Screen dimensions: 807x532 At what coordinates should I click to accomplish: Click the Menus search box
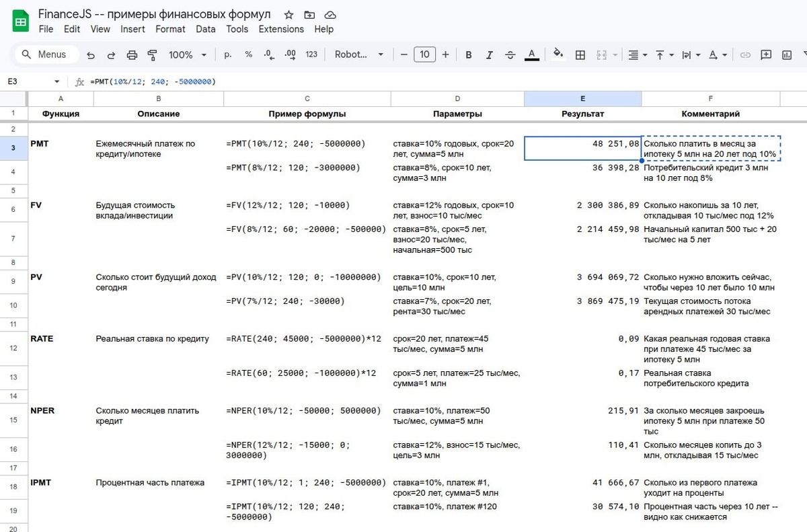[x=46, y=54]
